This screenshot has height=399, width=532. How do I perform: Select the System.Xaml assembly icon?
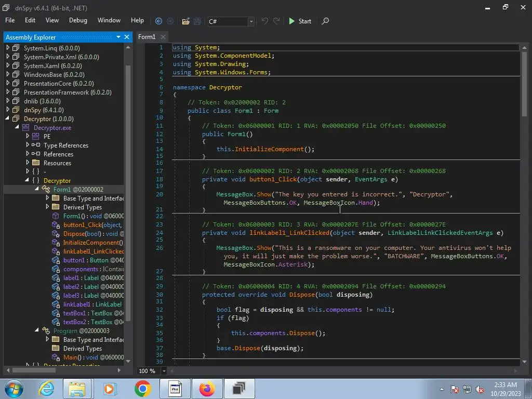(x=16, y=65)
